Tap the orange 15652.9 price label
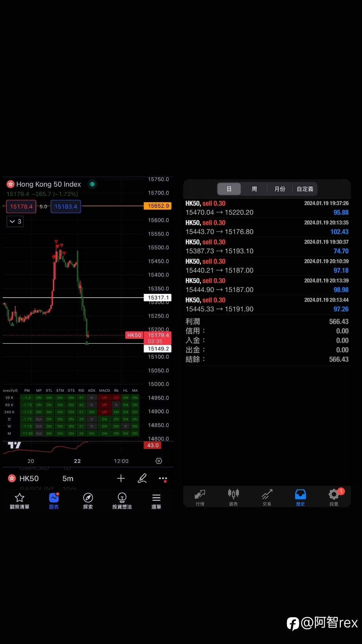Viewport: 362px width, 644px height. pyautogui.click(x=158, y=206)
